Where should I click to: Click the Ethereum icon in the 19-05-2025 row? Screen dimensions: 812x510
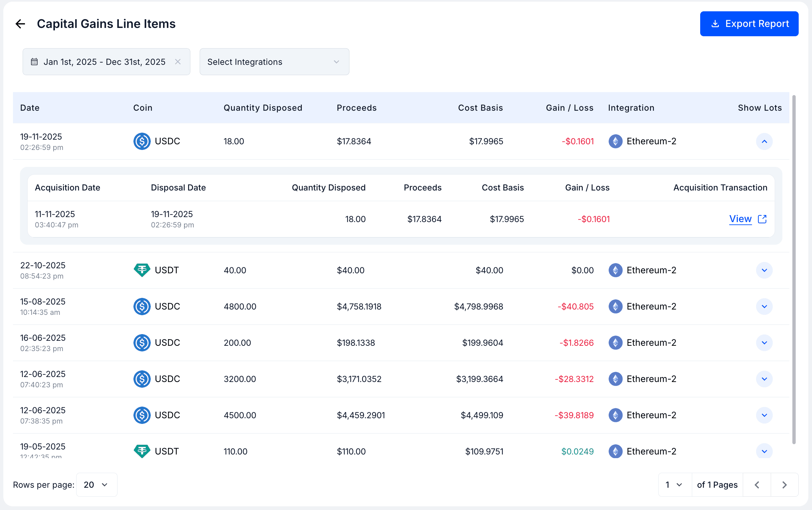pyautogui.click(x=615, y=451)
